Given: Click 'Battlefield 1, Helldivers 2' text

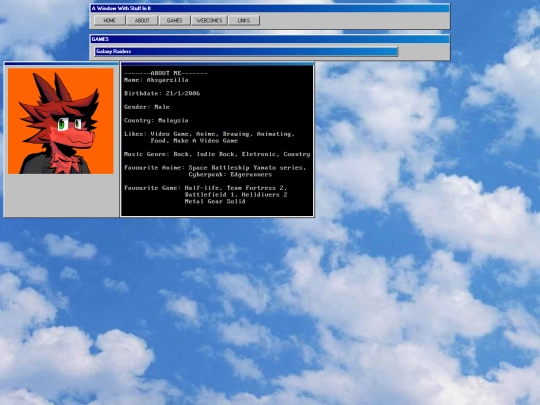Looking at the screenshot, I should pos(236,195).
